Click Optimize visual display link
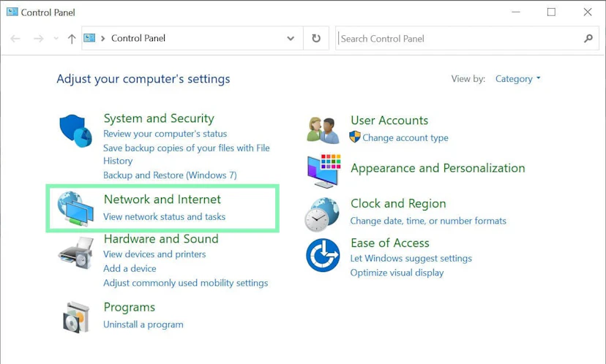Image resolution: width=606 pixels, height=364 pixels. [x=397, y=273]
